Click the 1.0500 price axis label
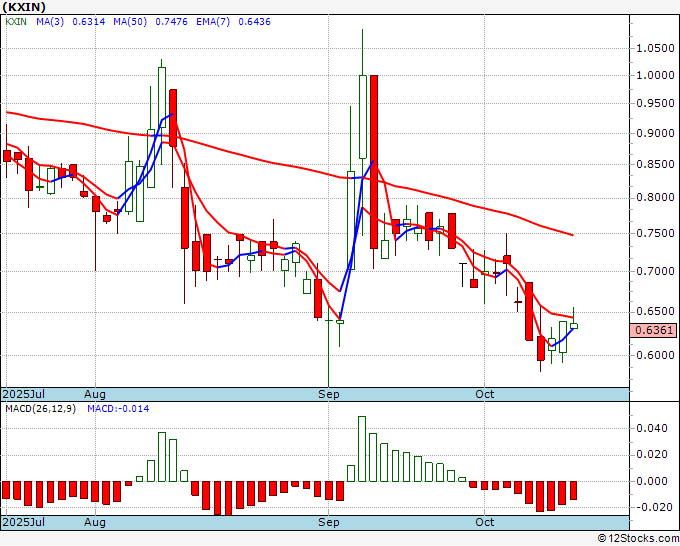The image size is (680, 546). pyautogui.click(x=655, y=48)
